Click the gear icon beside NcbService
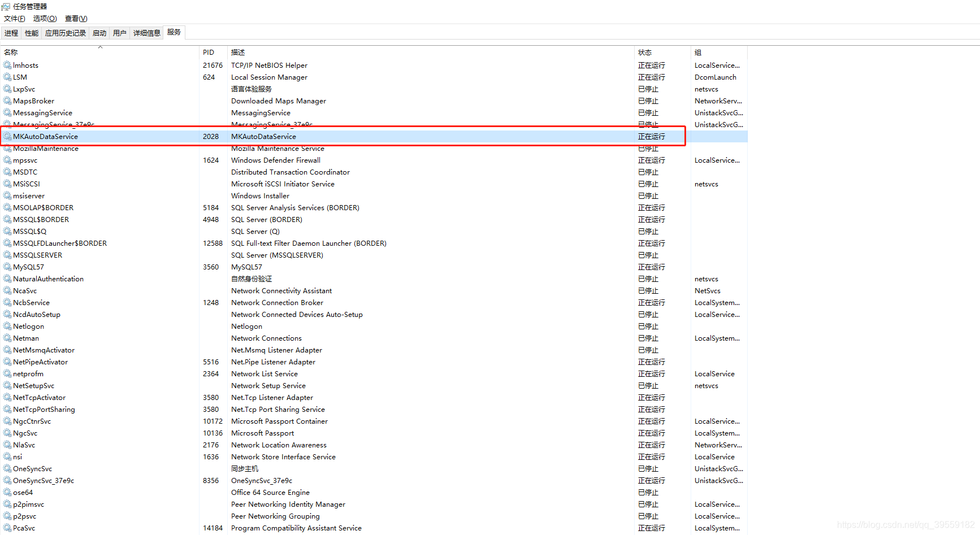Viewport: 980px width, 535px height. [x=7, y=302]
